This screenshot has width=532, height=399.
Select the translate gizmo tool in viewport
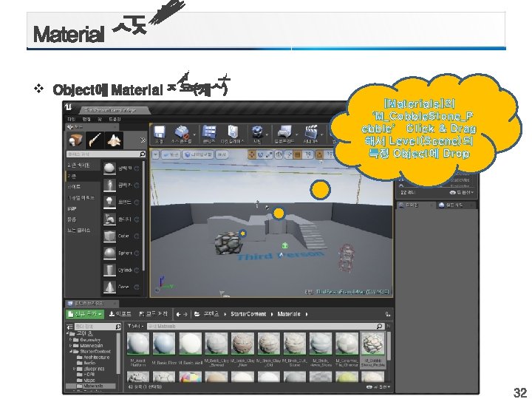click(252, 154)
